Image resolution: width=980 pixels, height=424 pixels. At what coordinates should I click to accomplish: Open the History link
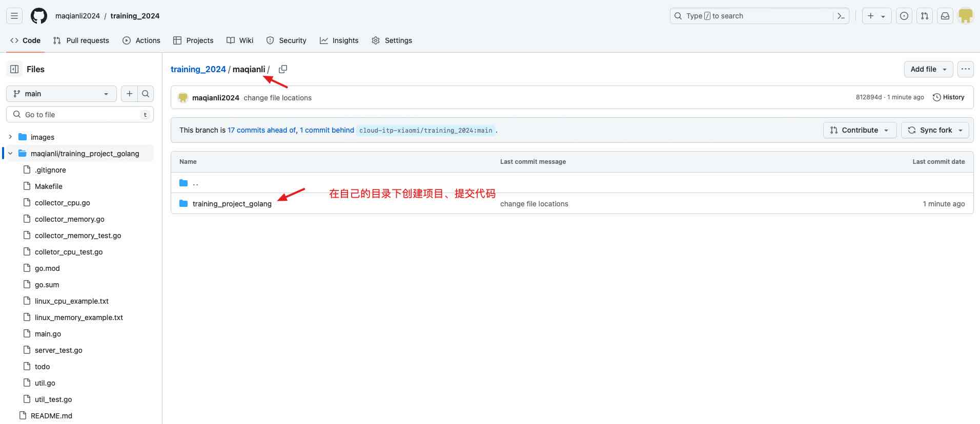949,97
